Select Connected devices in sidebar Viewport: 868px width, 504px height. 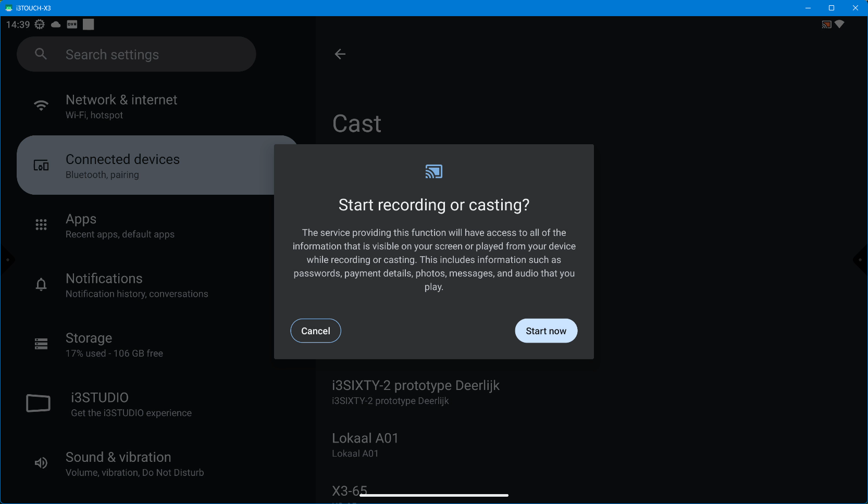coord(122,166)
